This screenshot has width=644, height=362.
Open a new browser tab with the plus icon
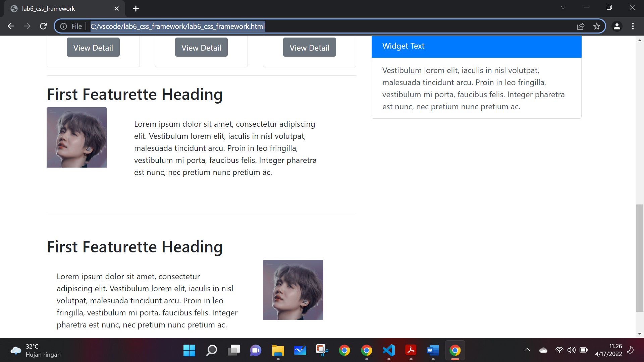(136, 8)
